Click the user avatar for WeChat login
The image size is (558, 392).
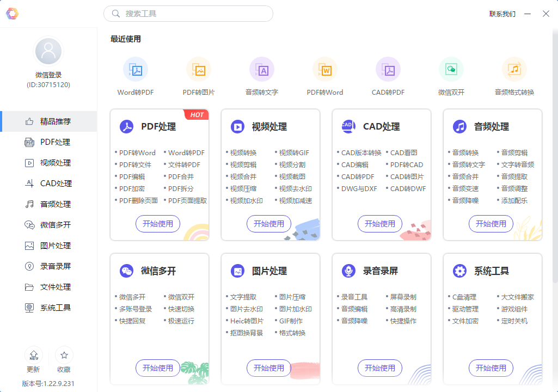pos(48,51)
